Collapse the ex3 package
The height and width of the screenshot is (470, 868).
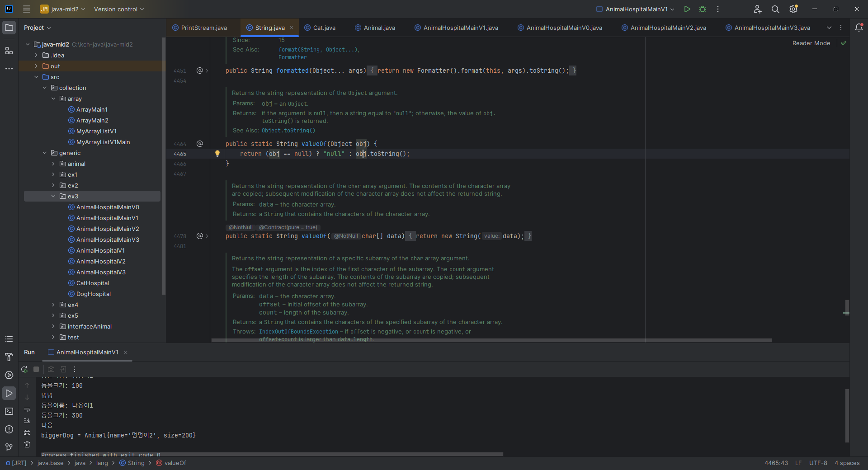[53, 196]
